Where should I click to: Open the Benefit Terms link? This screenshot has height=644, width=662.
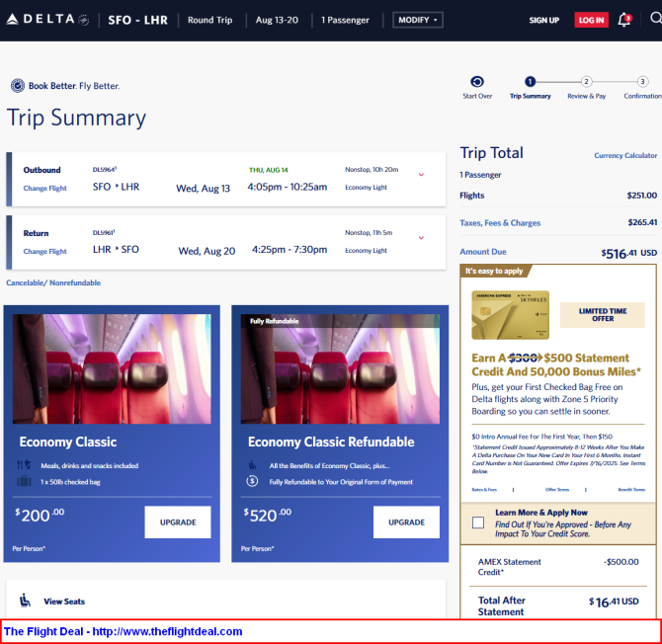[x=631, y=490]
